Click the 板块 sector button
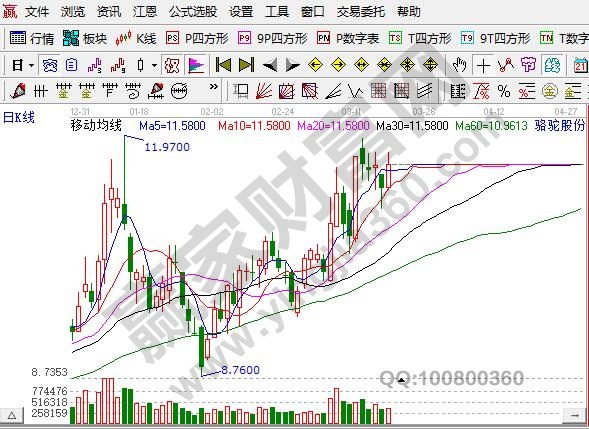589x429 pixels. pos(85,38)
